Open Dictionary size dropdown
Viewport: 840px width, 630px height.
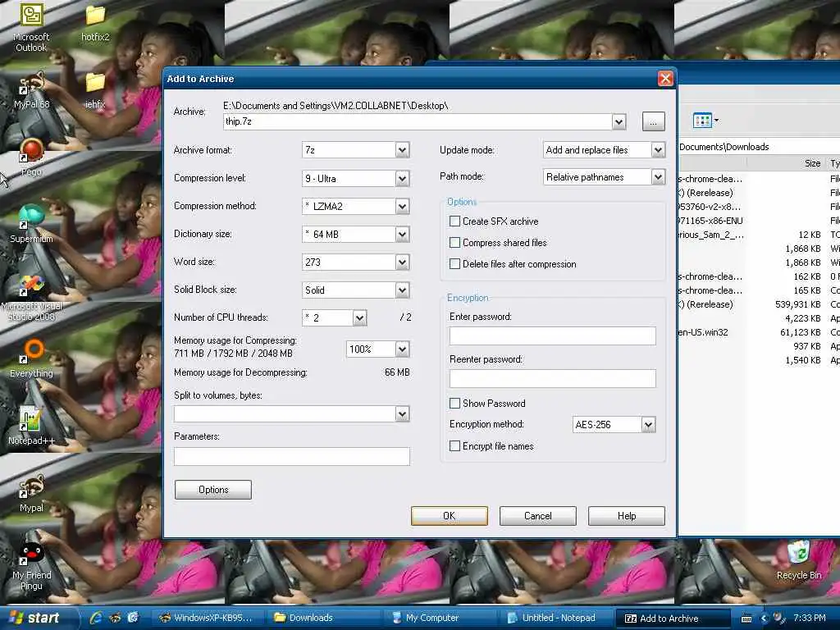coord(402,234)
